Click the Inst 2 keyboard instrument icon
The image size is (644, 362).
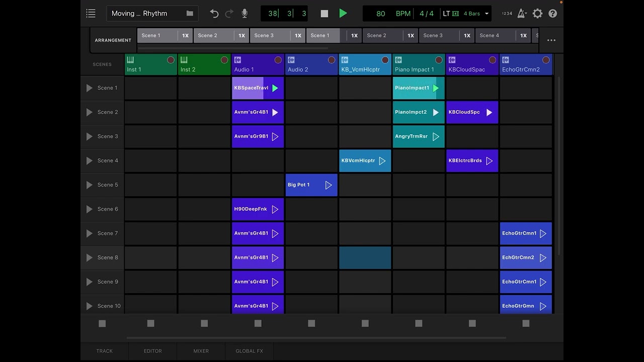(x=184, y=60)
